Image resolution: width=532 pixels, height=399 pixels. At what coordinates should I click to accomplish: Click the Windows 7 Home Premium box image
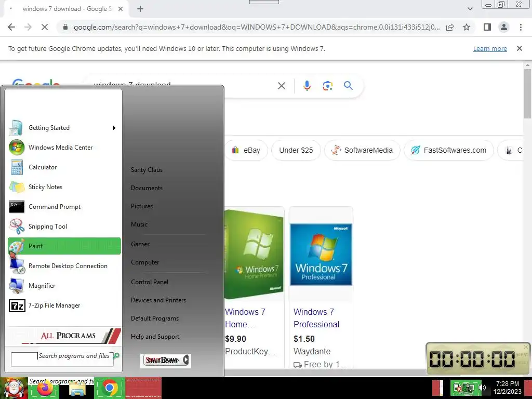coord(254,255)
